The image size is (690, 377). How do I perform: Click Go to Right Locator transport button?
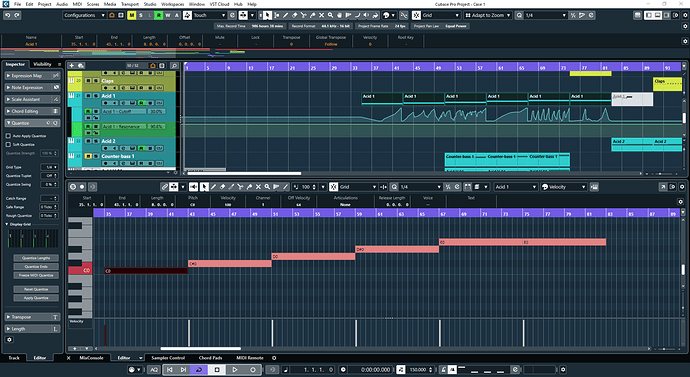(184, 370)
